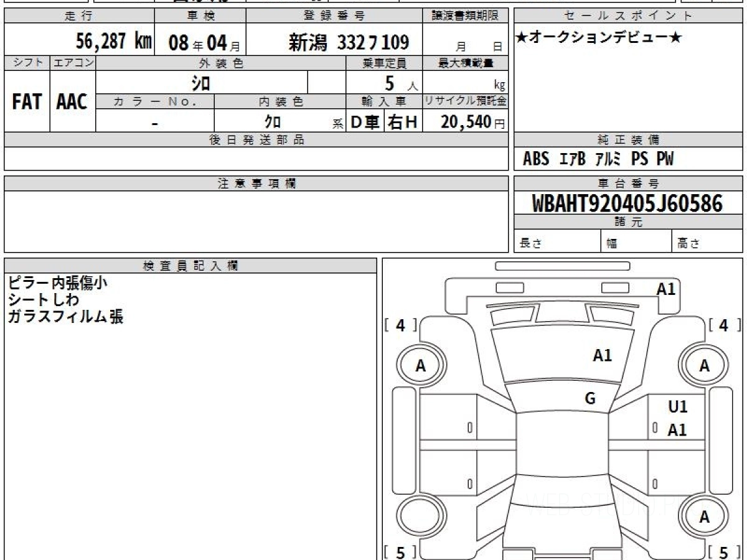Click the A1 mark on the bumper
The image size is (747, 560).
[x=666, y=289]
